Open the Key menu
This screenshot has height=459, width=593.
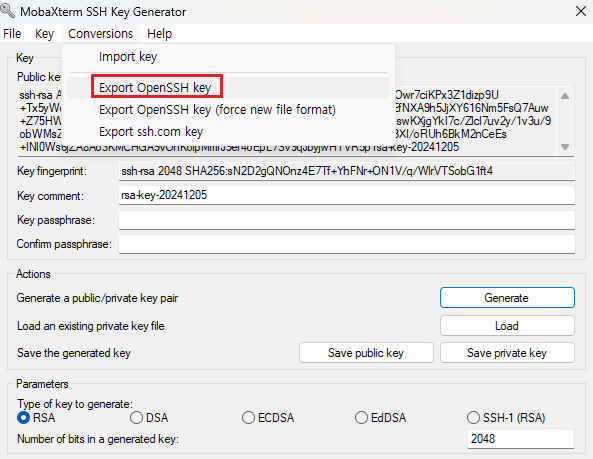point(44,34)
